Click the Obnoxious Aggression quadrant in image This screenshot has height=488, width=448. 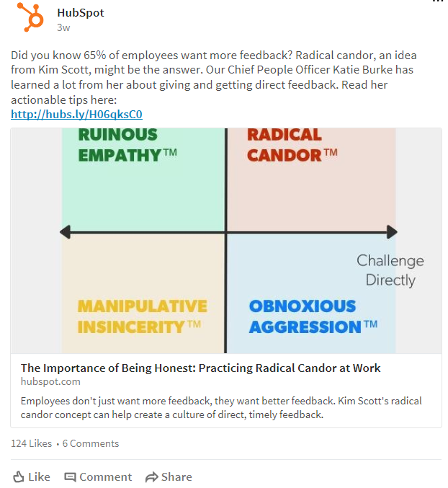click(x=312, y=294)
